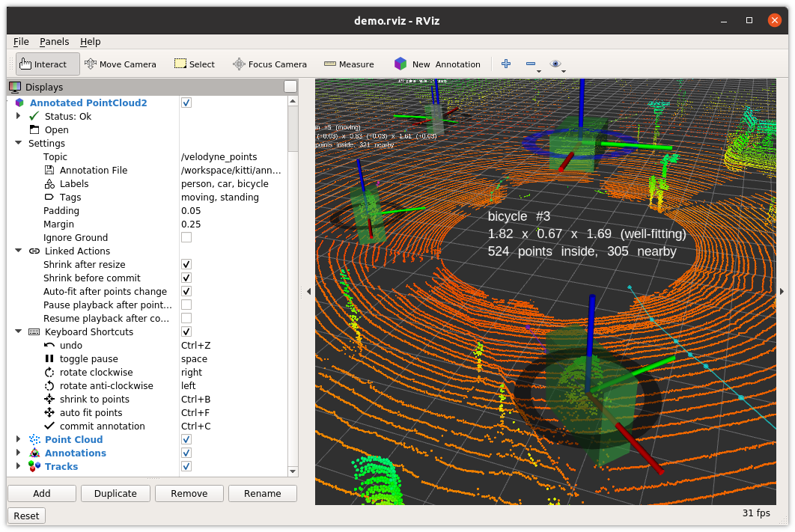Click the Remove button
795x532 pixels.
click(189, 494)
